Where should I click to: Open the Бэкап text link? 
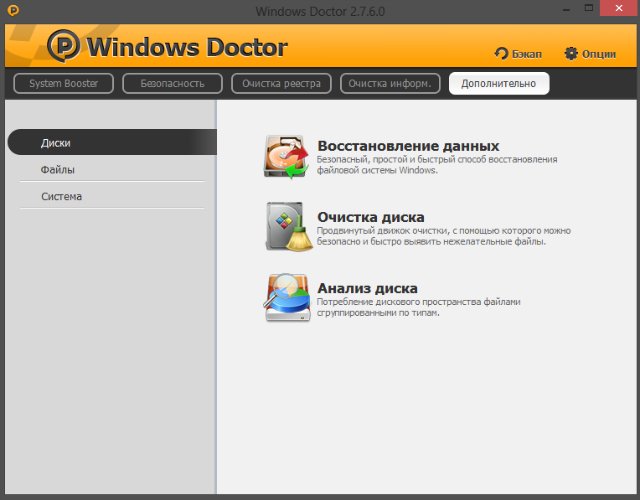(x=527, y=54)
